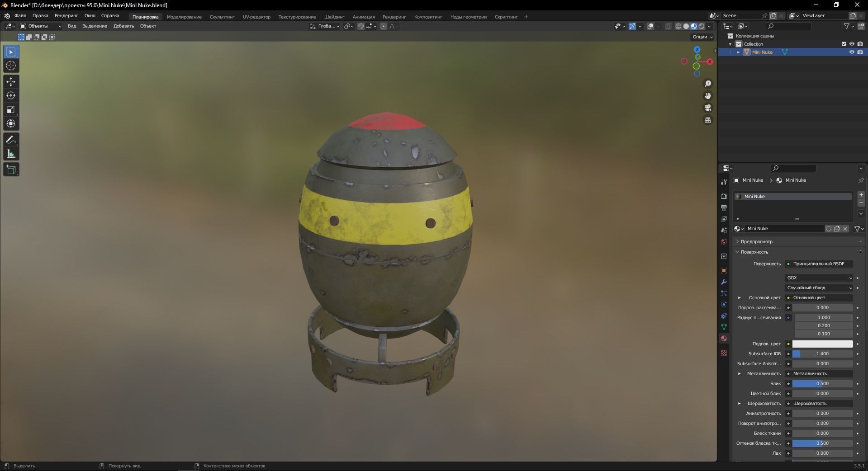Screen dimensions: 868x471
Task: Open the Object properties tab (orange square)
Action: click(724, 270)
